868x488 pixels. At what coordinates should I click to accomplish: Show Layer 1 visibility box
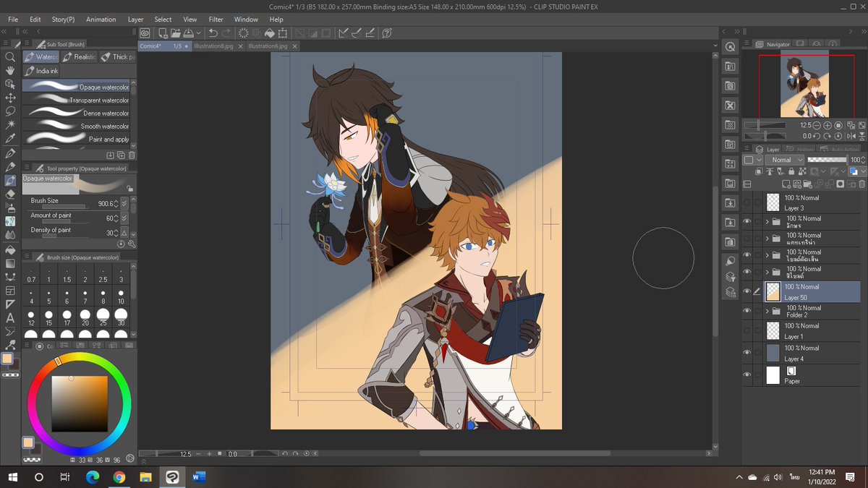pyautogui.click(x=747, y=330)
